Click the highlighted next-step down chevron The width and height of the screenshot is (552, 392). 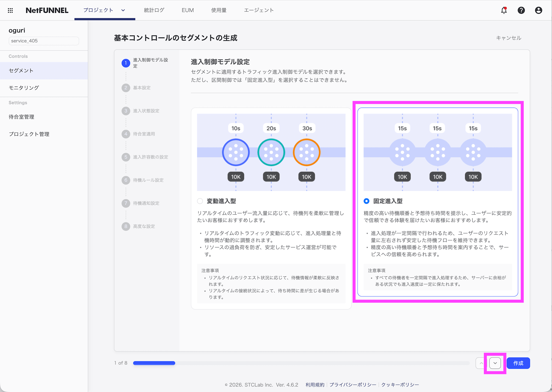(495, 363)
